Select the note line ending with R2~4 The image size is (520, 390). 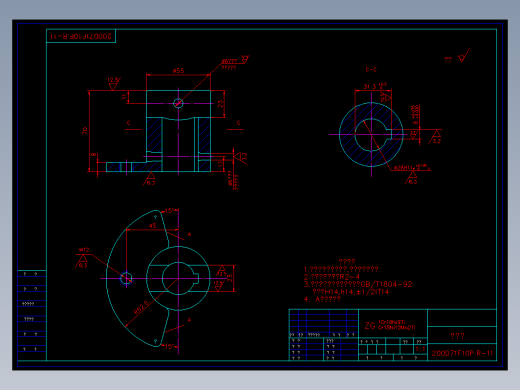(x=332, y=277)
